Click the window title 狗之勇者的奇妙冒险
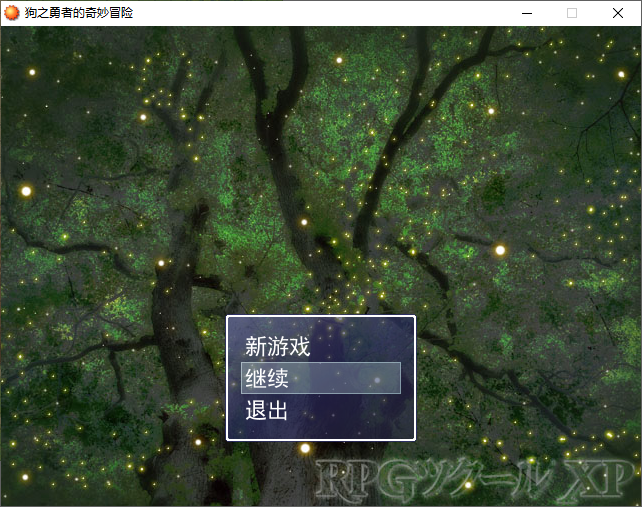 (x=79, y=13)
